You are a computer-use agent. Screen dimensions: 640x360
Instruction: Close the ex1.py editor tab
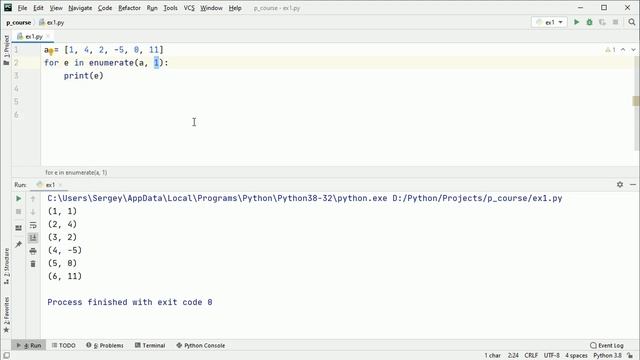tap(48, 36)
